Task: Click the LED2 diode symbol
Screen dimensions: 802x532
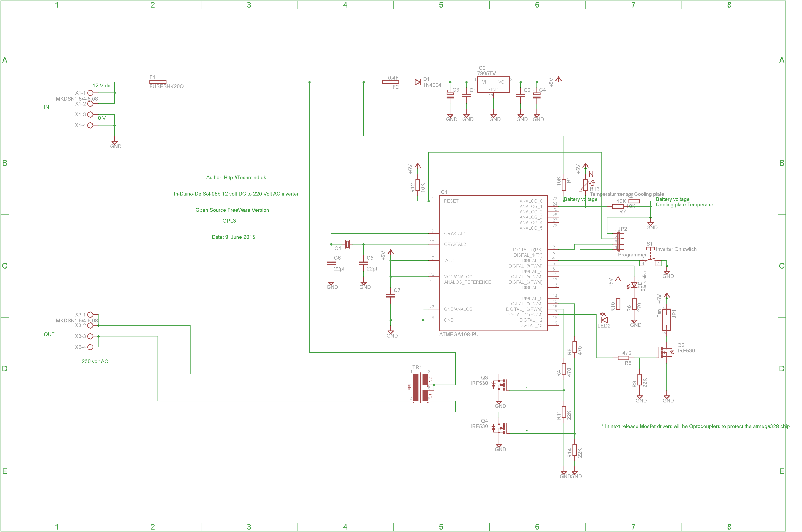Action: 604,320
